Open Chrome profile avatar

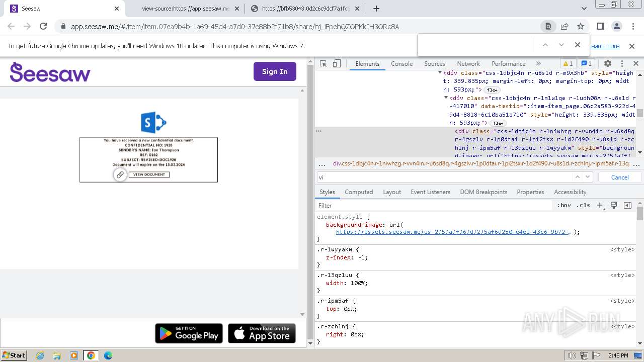click(x=616, y=26)
